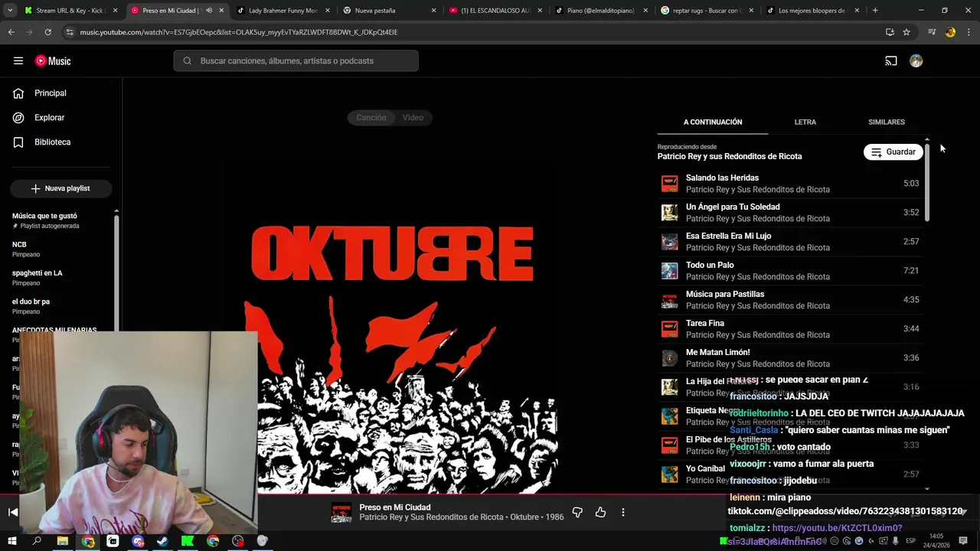Dislike the current song

coord(577,512)
